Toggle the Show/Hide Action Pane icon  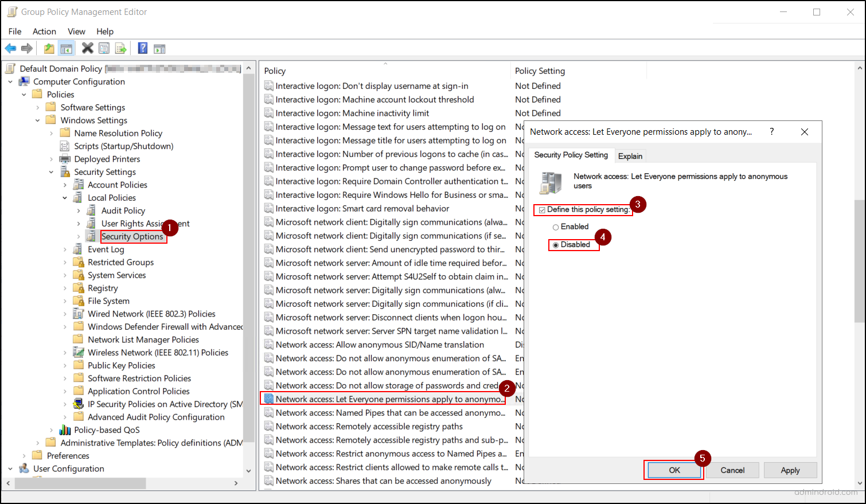[159, 48]
